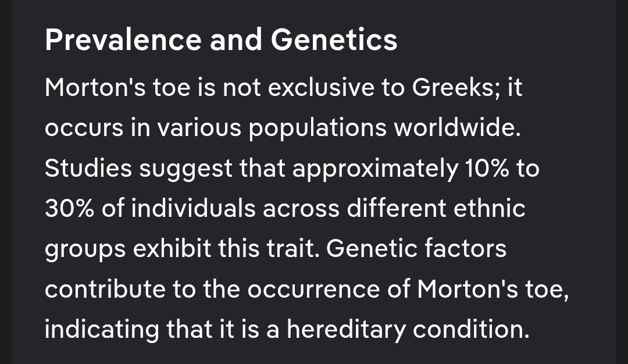The image size is (628, 364).
Task: Click the word "individuals" in the text
Action: pos(193,209)
